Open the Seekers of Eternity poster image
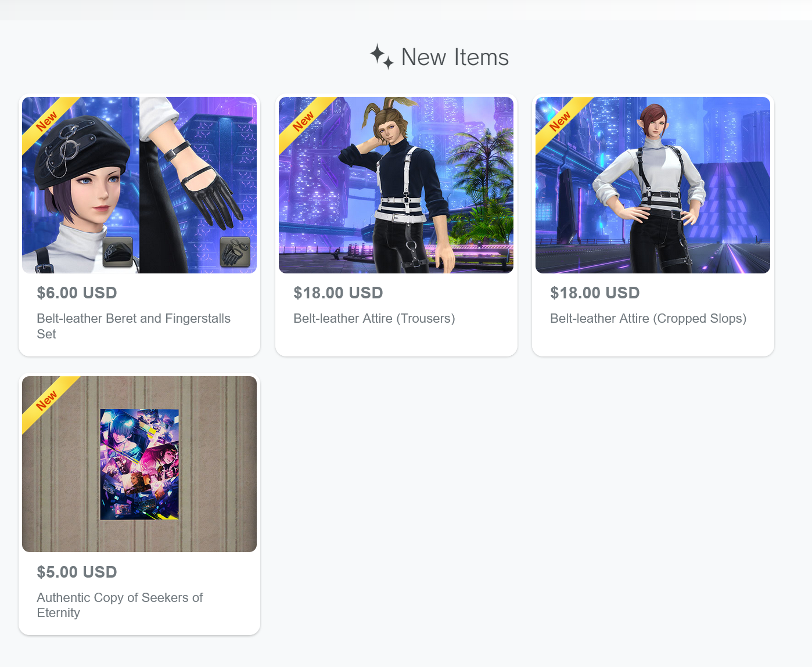This screenshot has width=812, height=667. tap(139, 464)
